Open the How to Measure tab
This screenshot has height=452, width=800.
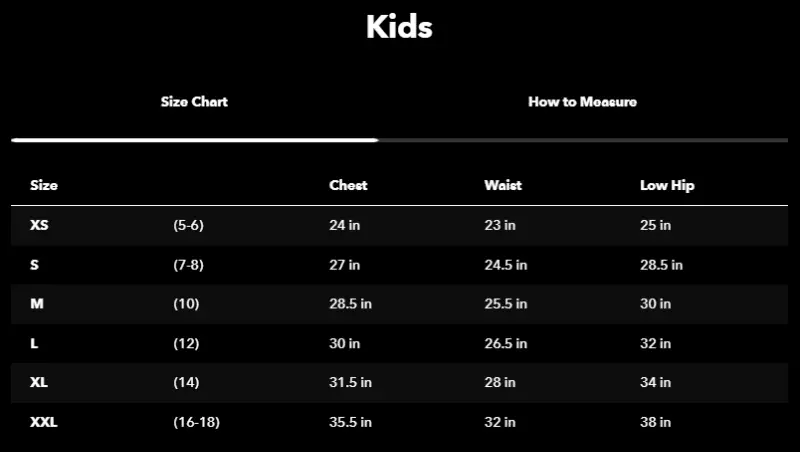[x=582, y=102]
